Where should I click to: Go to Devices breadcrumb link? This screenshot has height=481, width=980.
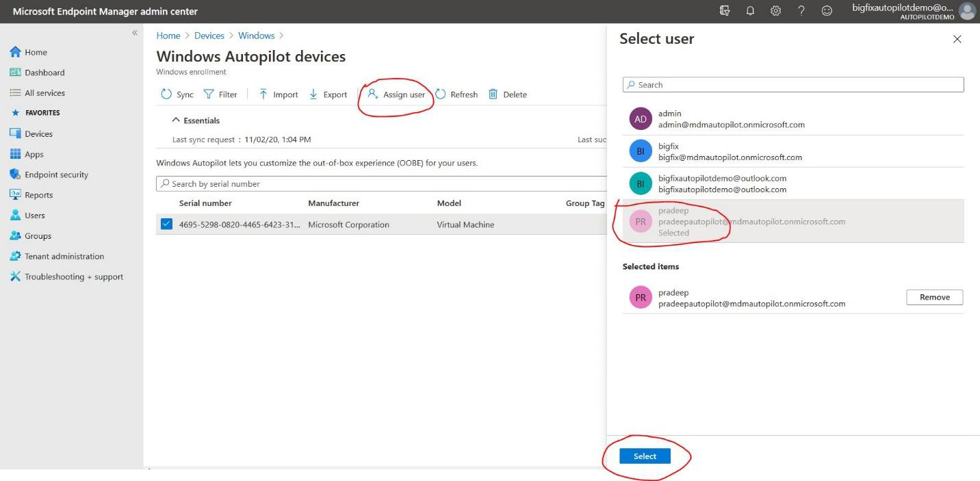209,36
